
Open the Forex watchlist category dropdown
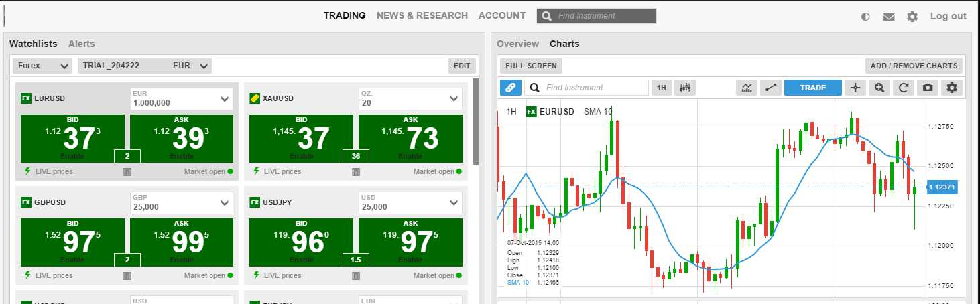42,66
